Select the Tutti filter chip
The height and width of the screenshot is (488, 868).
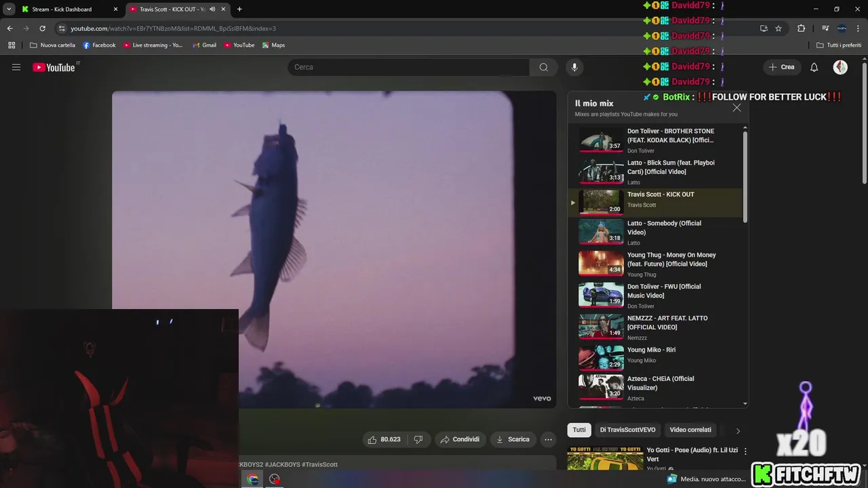point(579,430)
